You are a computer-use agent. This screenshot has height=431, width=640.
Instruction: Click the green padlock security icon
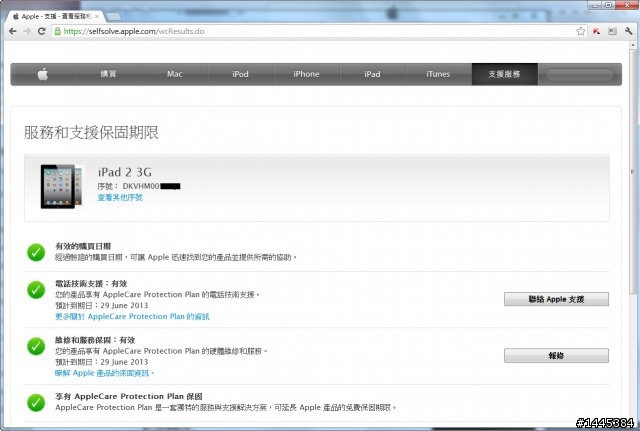coord(58,31)
